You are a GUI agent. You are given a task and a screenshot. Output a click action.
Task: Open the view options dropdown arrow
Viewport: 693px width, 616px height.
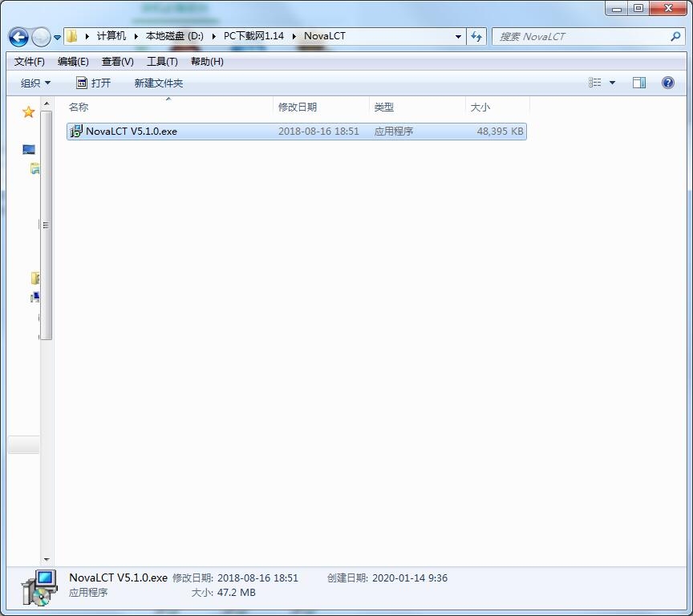613,83
